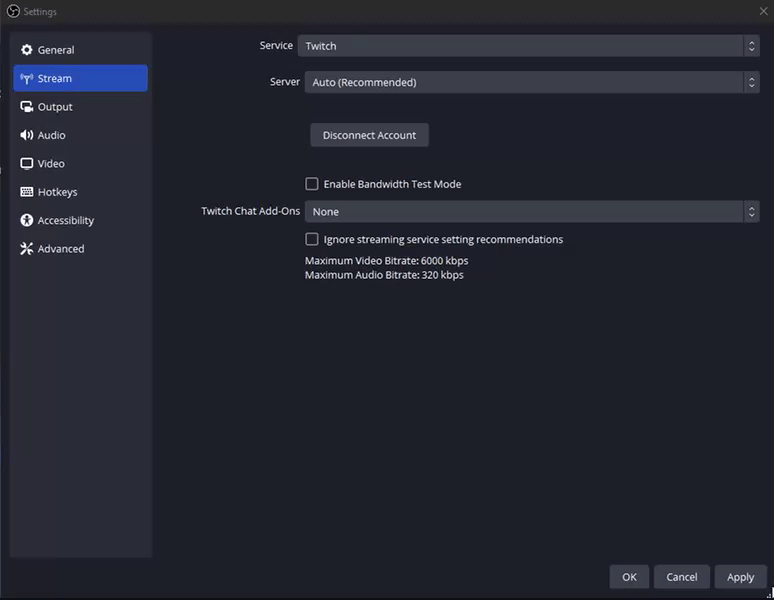
Task: Click the Video display icon
Action: click(x=27, y=163)
